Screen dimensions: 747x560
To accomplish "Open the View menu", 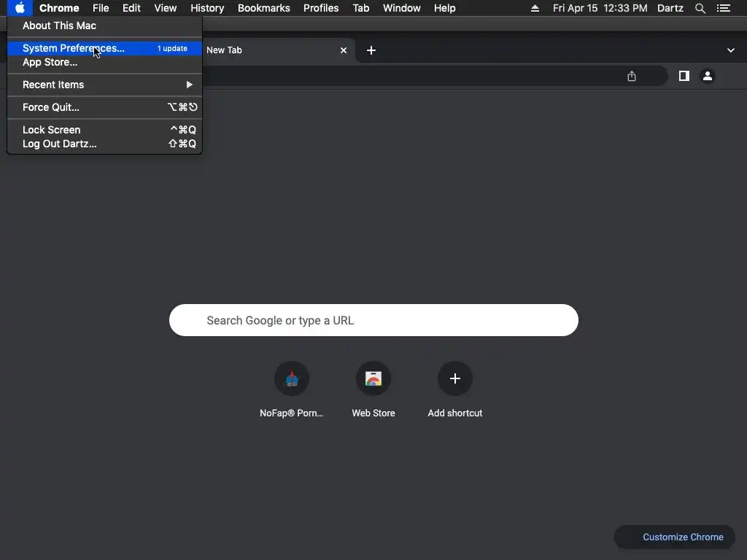I will [166, 8].
